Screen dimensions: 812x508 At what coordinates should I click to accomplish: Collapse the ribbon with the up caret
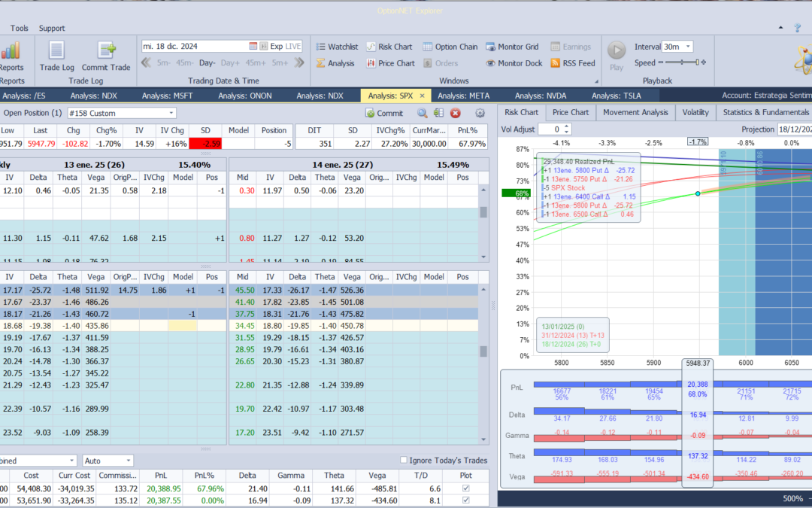click(780, 28)
